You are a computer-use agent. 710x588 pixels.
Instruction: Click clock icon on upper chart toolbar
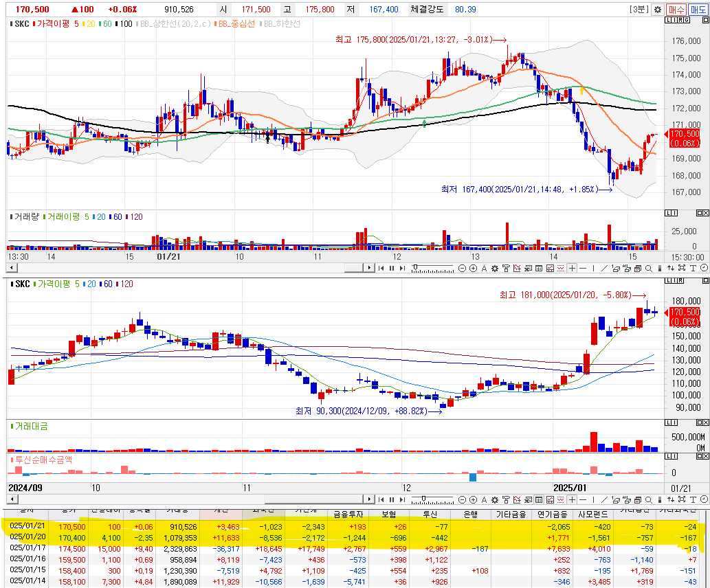point(704,269)
